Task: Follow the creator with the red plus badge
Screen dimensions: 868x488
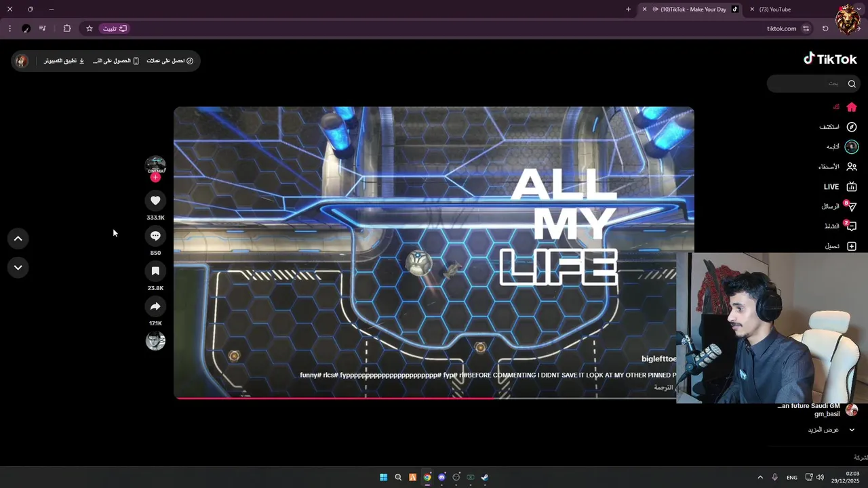Action: pyautogui.click(x=155, y=177)
